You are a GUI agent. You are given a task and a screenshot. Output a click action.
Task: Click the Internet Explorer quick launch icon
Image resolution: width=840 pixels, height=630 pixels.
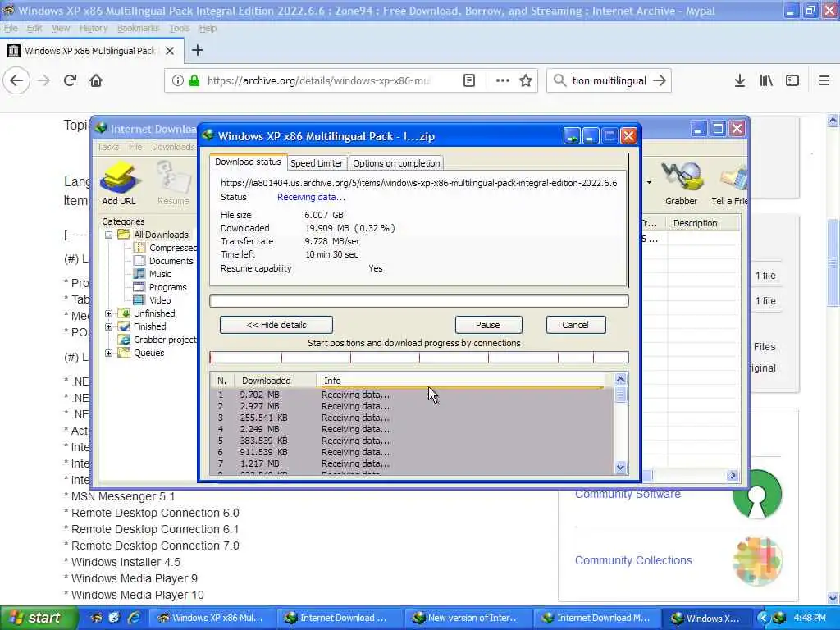click(x=134, y=618)
